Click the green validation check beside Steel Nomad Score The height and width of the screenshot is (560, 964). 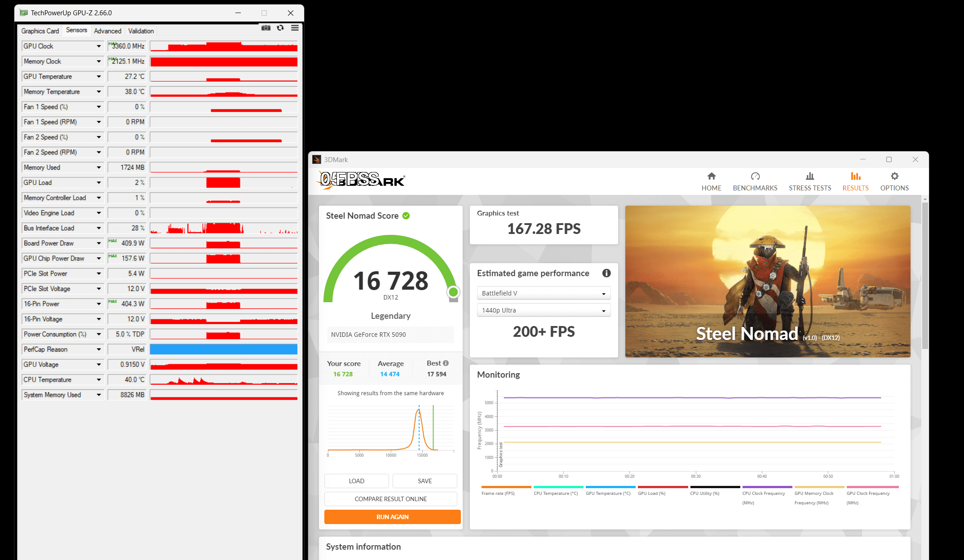[x=406, y=216]
